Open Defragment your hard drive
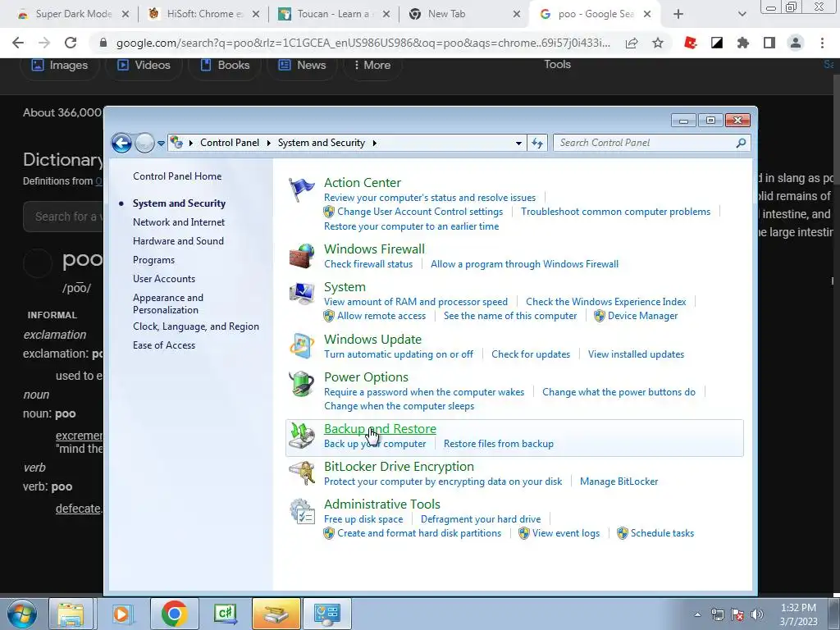Screen dimensions: 840x630 pyautogui.click(x=481, y=519)
